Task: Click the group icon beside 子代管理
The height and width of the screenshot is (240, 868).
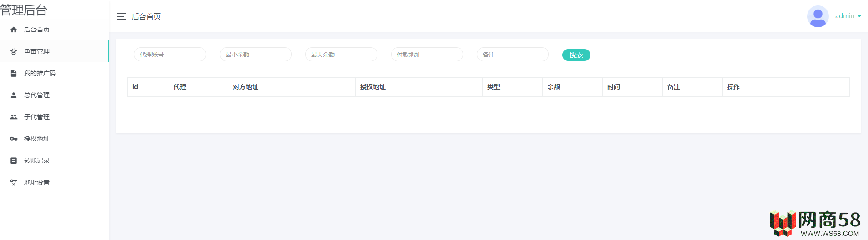Action: tap(14, 117)
